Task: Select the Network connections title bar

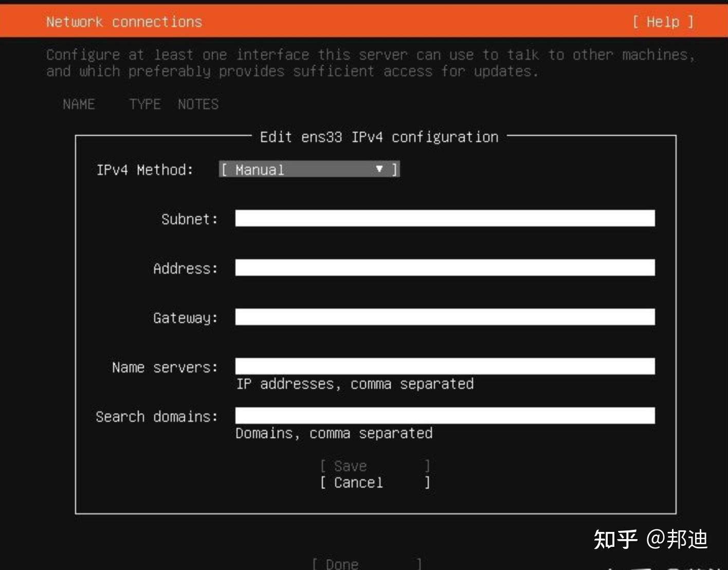Action: [123, 22]
